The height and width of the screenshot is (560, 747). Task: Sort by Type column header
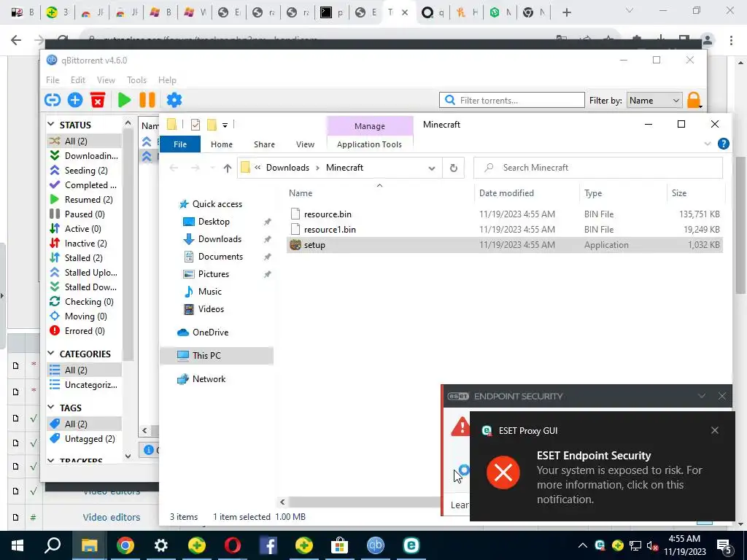click(x=593, y=192)
